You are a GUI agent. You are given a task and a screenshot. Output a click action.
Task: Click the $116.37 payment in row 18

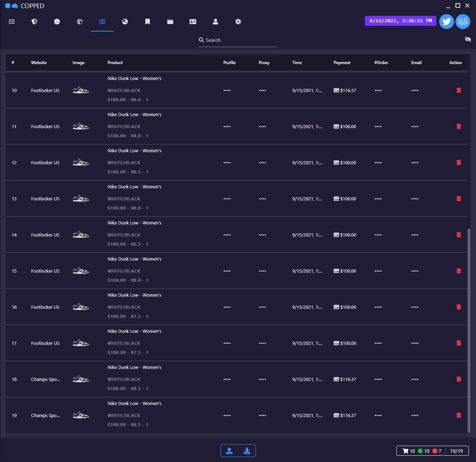[345, 379]
